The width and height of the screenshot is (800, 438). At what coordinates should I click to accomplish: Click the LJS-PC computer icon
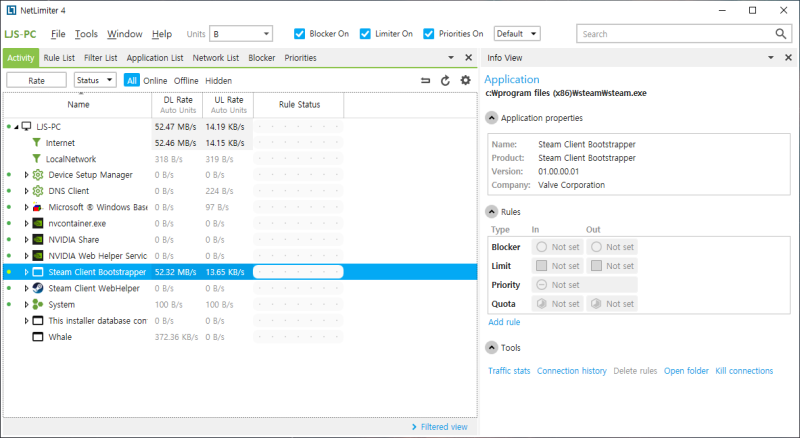click(x=27, y=126)
